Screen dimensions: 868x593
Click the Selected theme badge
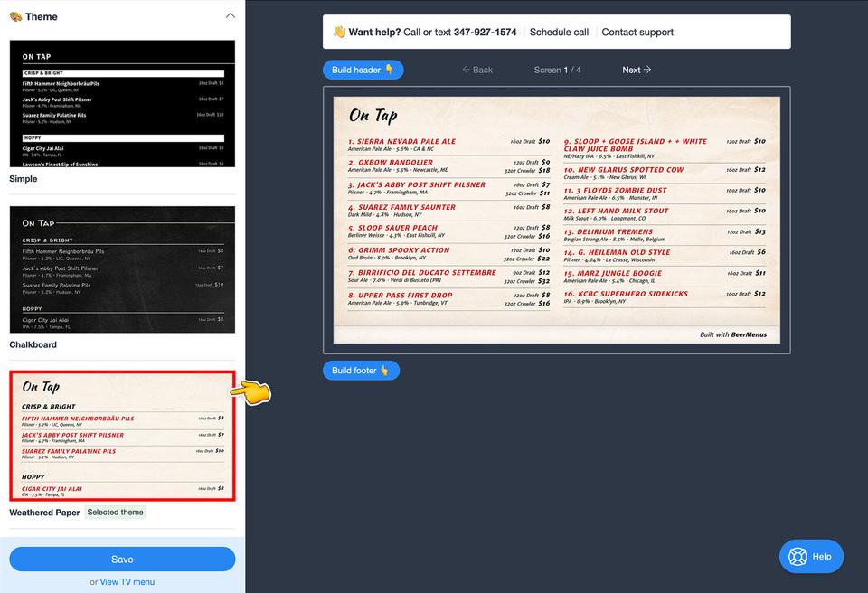click(116, 512)
